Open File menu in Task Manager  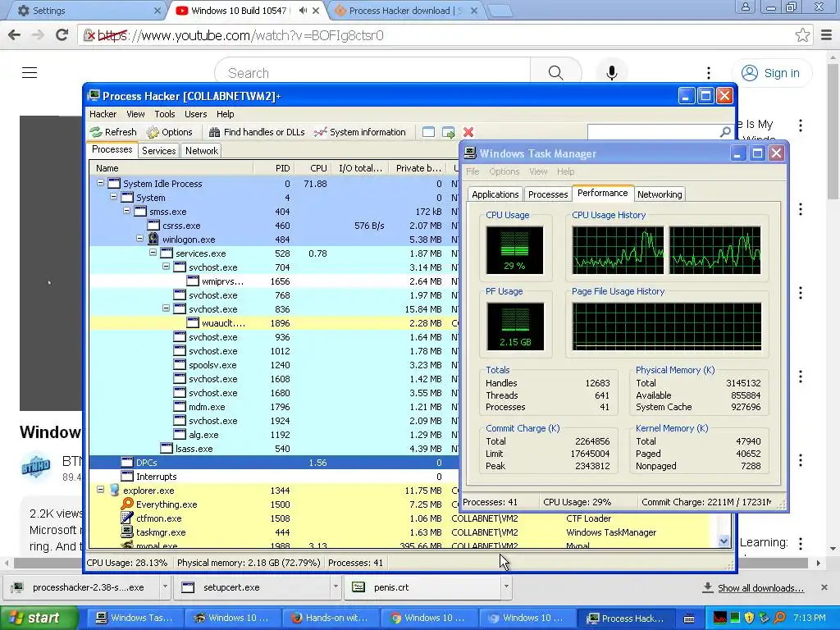pos(472,171)
